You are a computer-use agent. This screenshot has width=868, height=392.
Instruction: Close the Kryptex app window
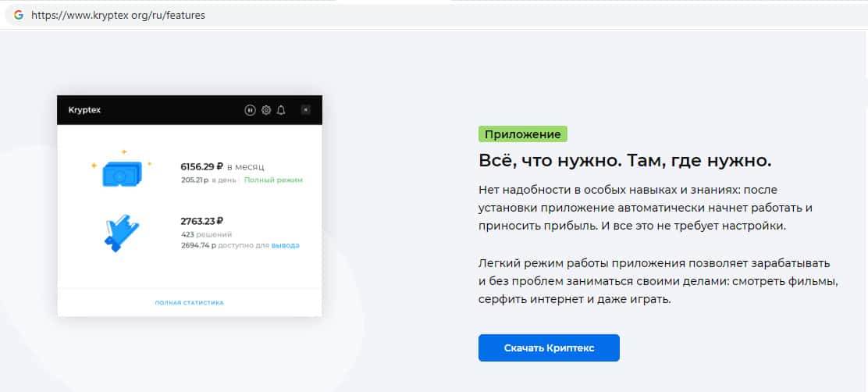(305, 110)
